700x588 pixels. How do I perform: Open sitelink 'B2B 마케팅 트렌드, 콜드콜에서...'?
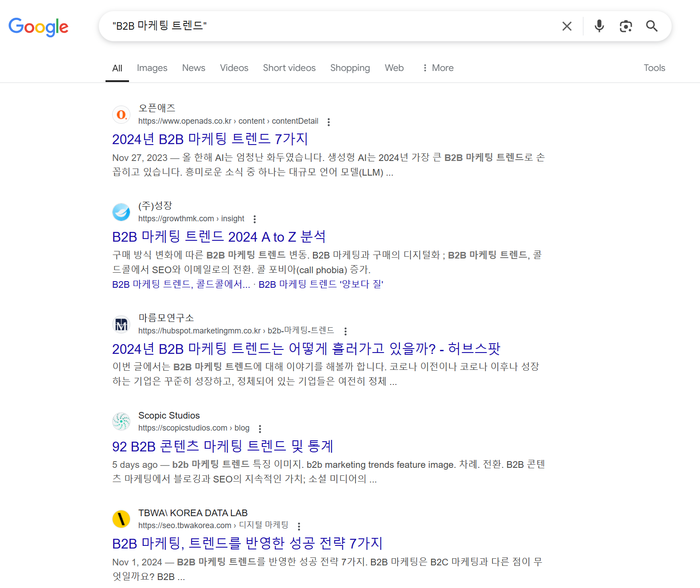coord(181,284)
